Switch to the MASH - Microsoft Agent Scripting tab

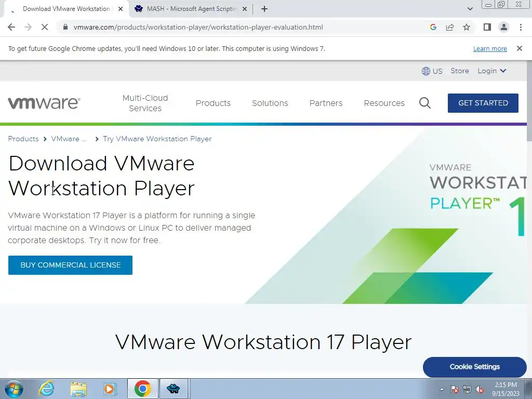pos(191,9)
